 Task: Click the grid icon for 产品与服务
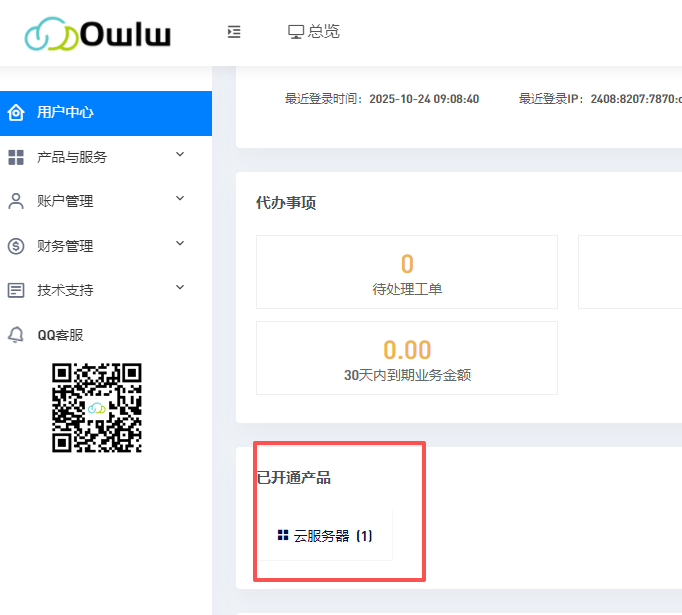[16, 157]
